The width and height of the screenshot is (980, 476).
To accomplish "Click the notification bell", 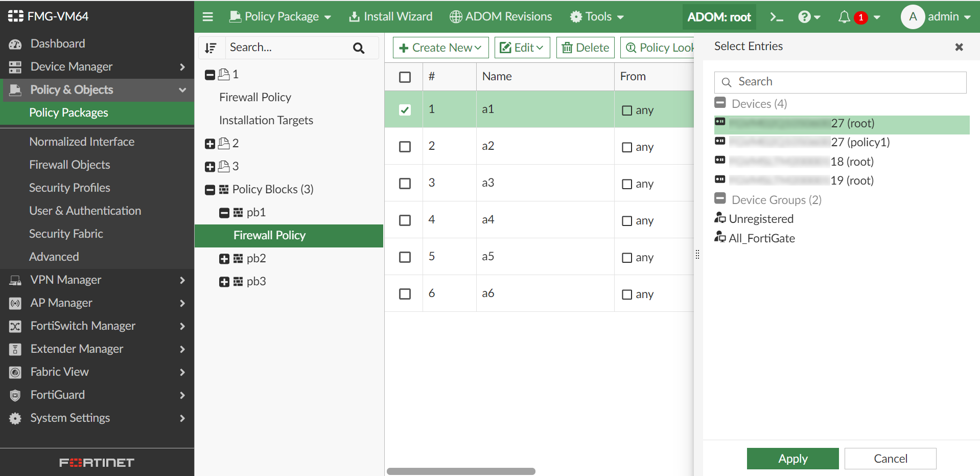I will pyautogui.click(x=844, y=17).
